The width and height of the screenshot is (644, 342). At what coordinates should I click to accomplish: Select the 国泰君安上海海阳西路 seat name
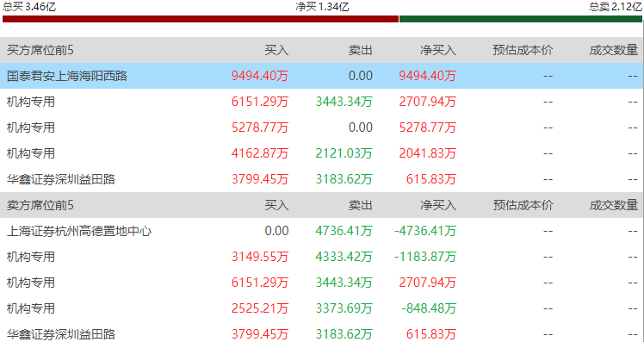[67, 76]
